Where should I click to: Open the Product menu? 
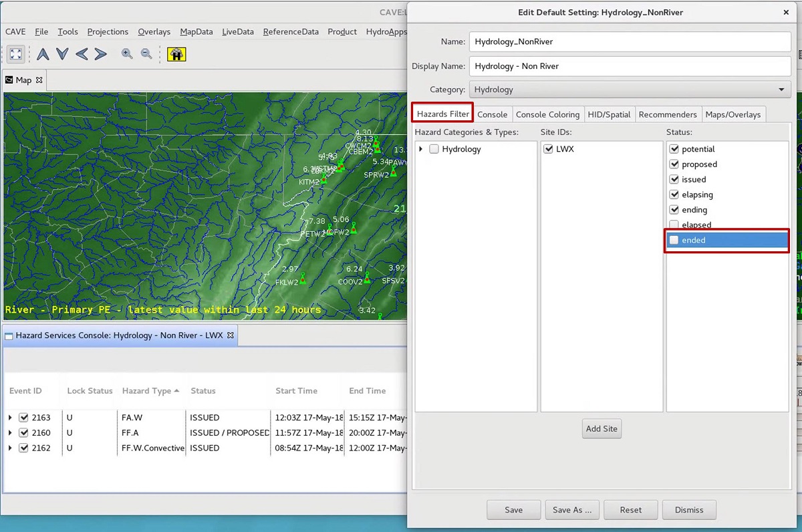[342, 31]
